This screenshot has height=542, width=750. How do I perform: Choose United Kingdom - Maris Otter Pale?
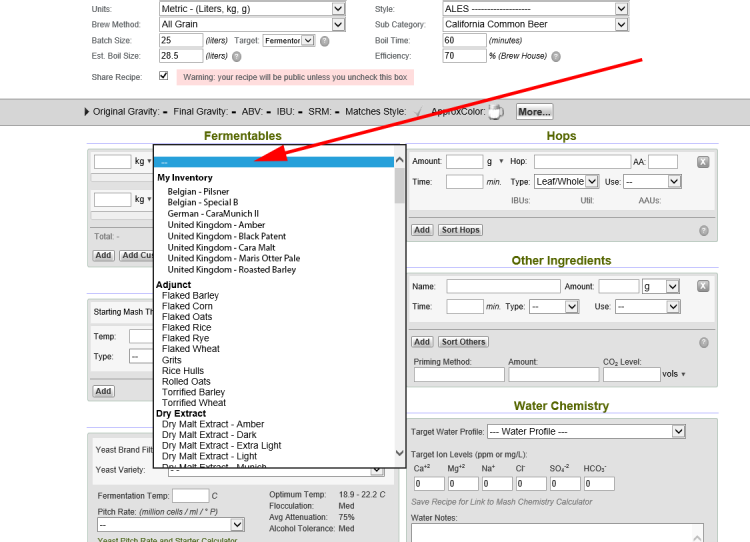click(x=233, y=258)
